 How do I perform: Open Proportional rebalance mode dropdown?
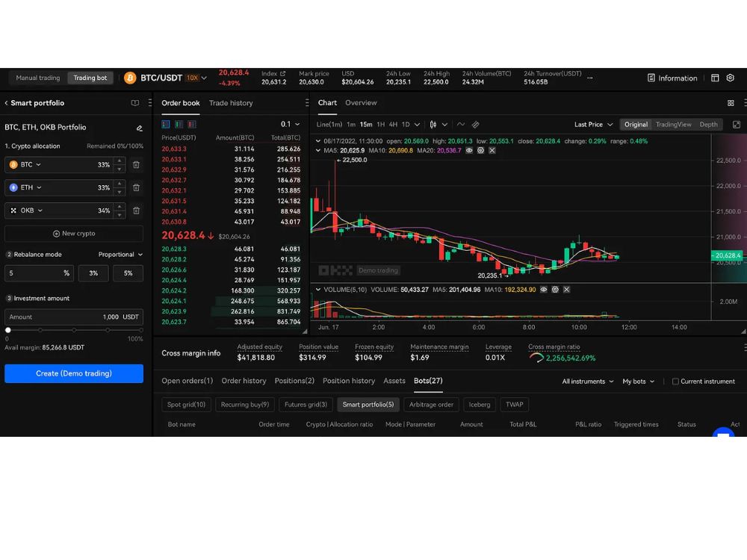tap(120, 255)
